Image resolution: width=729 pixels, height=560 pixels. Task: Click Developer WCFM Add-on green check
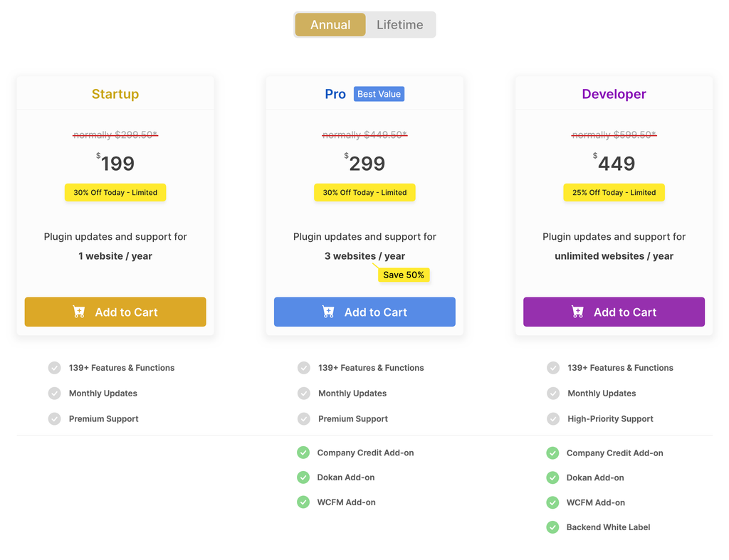[552, 502]
